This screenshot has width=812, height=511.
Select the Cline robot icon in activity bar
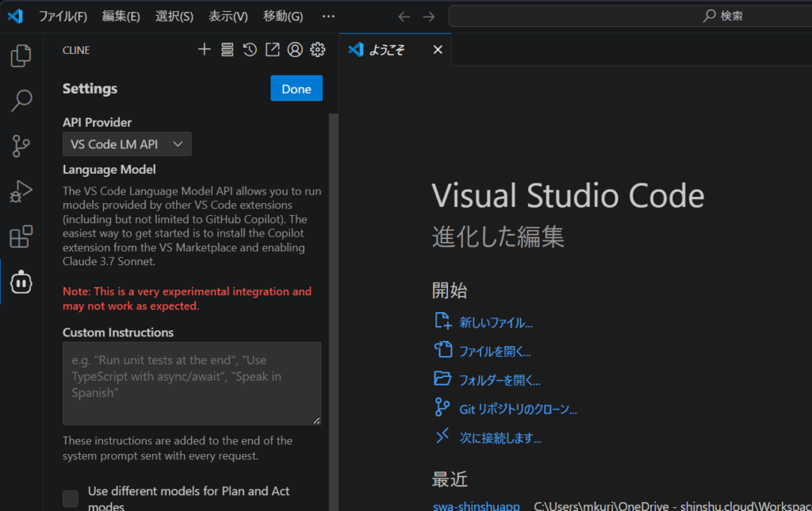pyautogui.click(x=21, y=282)
